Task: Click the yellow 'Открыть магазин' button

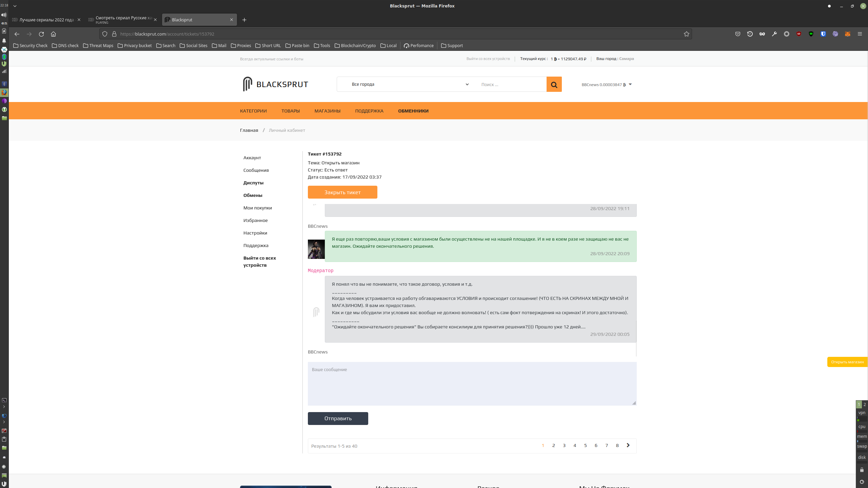Action: (x=847, y=362)
